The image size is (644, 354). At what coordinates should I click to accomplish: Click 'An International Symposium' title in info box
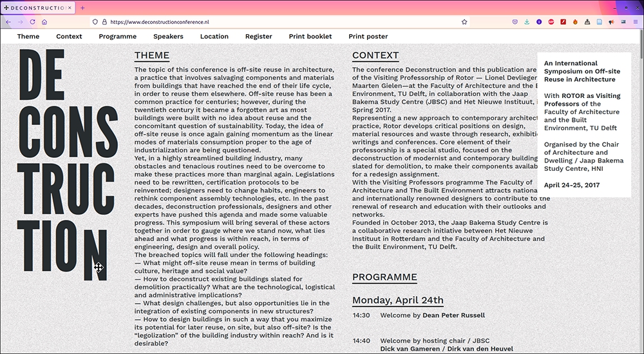(582, 71)
